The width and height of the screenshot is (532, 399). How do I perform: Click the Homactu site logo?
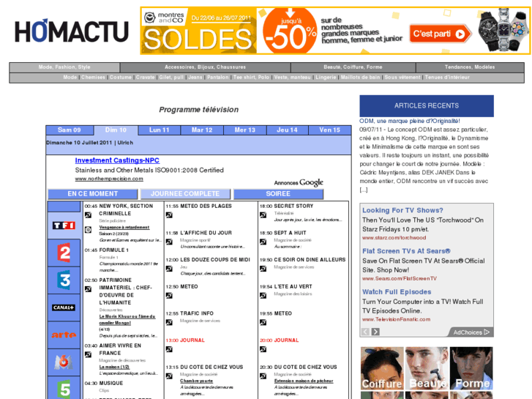click(72, 31)
